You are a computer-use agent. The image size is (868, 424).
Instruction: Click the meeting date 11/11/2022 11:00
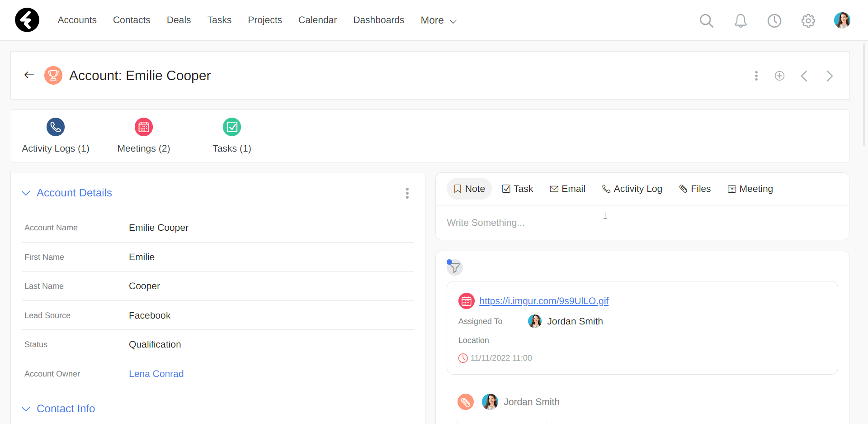pos(501,358)
